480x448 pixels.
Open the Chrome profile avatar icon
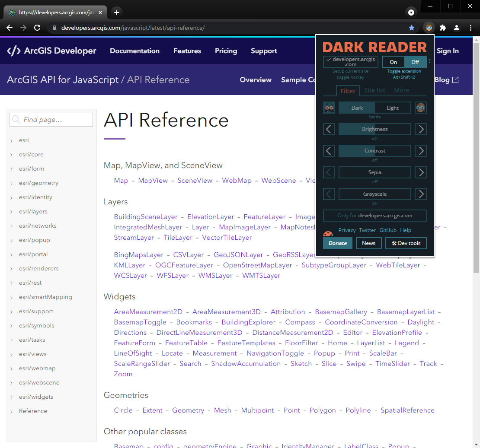coord(456,28)
